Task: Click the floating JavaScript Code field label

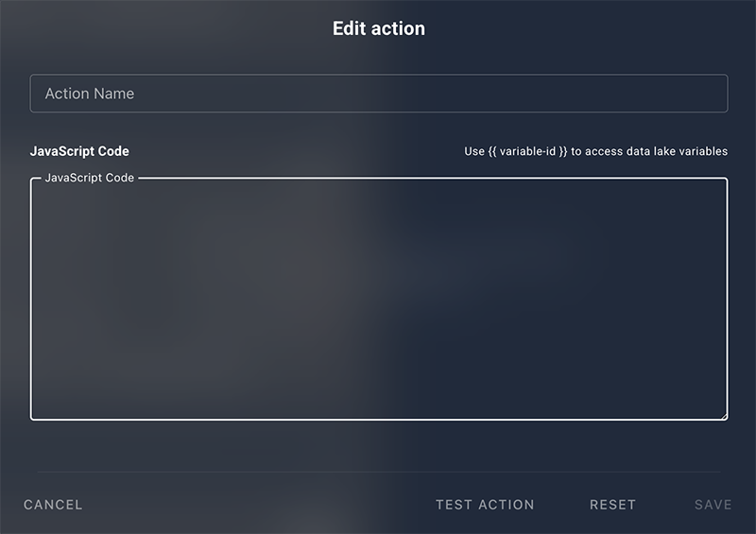Action: point(89,178)
